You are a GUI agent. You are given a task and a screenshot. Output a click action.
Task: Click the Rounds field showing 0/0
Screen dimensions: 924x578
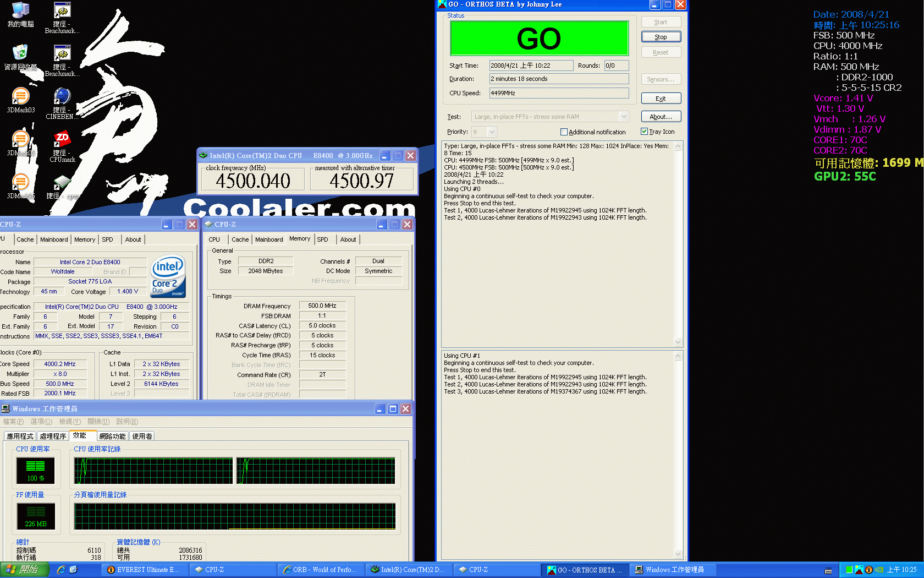(x=616, y=66)
